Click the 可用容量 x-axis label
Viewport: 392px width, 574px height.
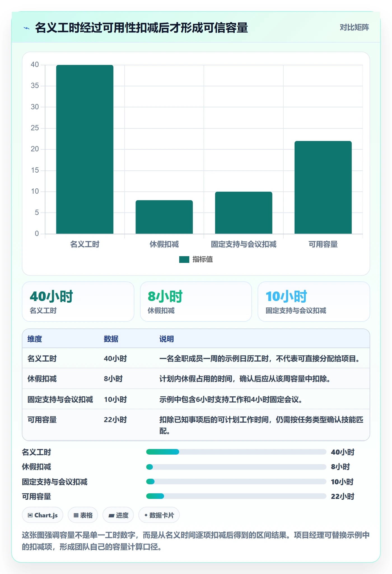tap(323, 244)
